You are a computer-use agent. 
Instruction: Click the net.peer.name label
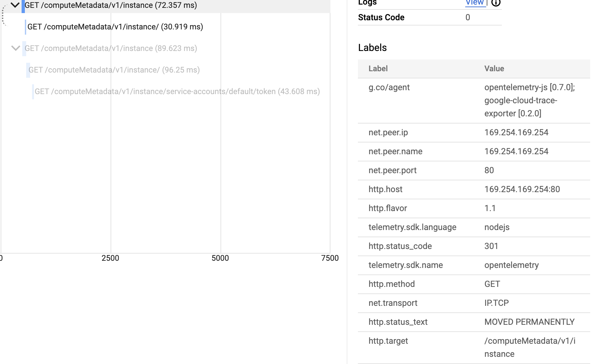click(x=395, y=151)
